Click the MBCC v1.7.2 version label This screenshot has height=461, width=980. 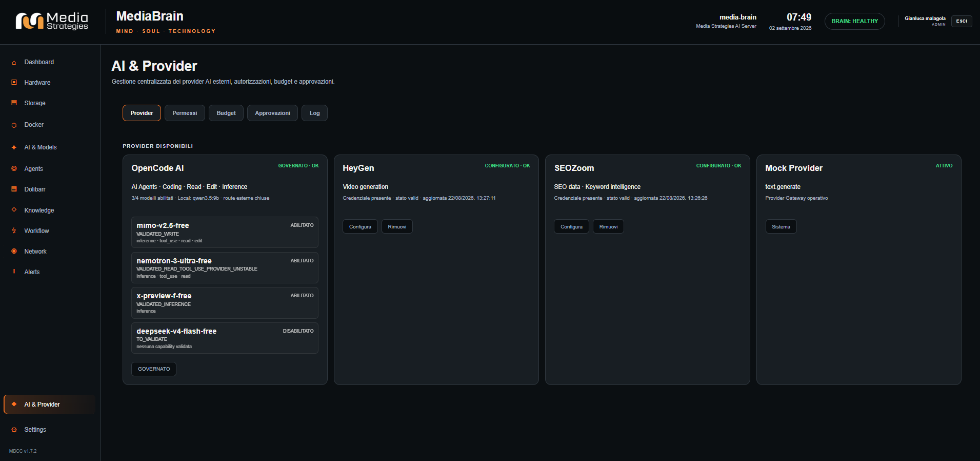[23, 451]
